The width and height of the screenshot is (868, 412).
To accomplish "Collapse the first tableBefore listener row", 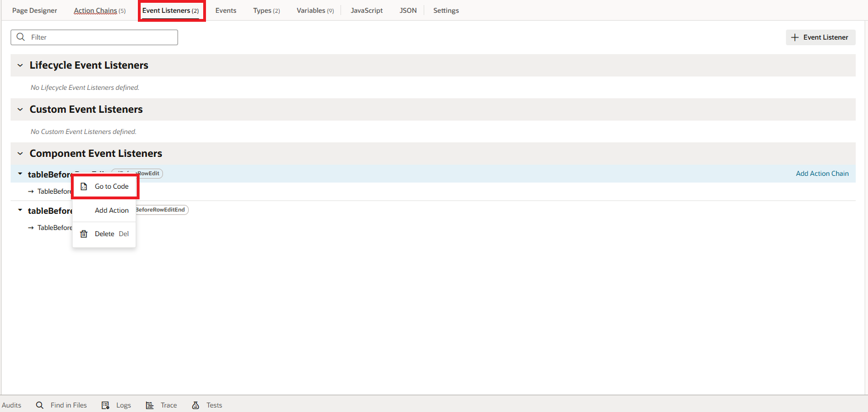I will 20,174.
